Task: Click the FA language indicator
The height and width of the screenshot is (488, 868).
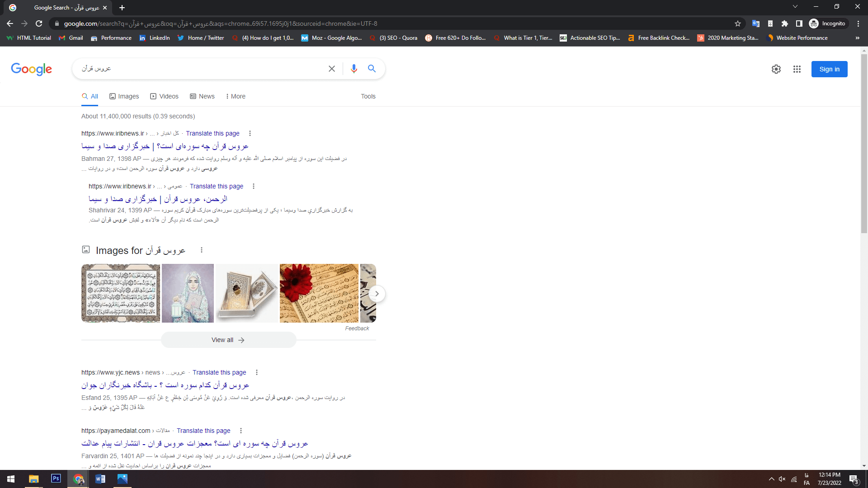Action: pos(807,479)
